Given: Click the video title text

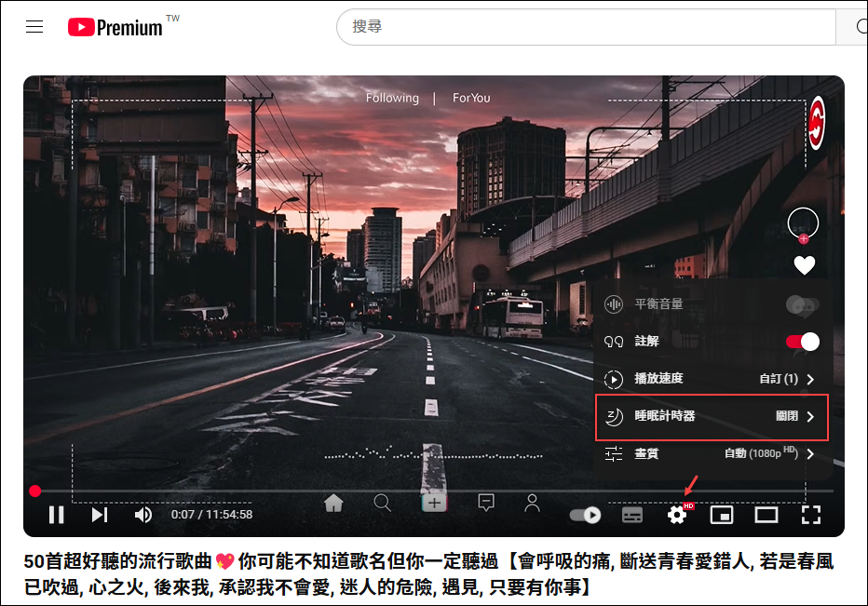Looking at the screenshot, I should click(428, 574).
